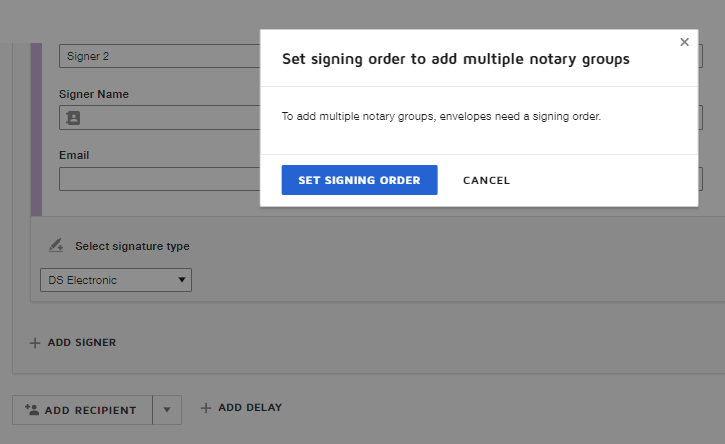Open address book icon in Signer Name field
The height and width of the screenshot is (444, 725).
click(x=72, y=118)
